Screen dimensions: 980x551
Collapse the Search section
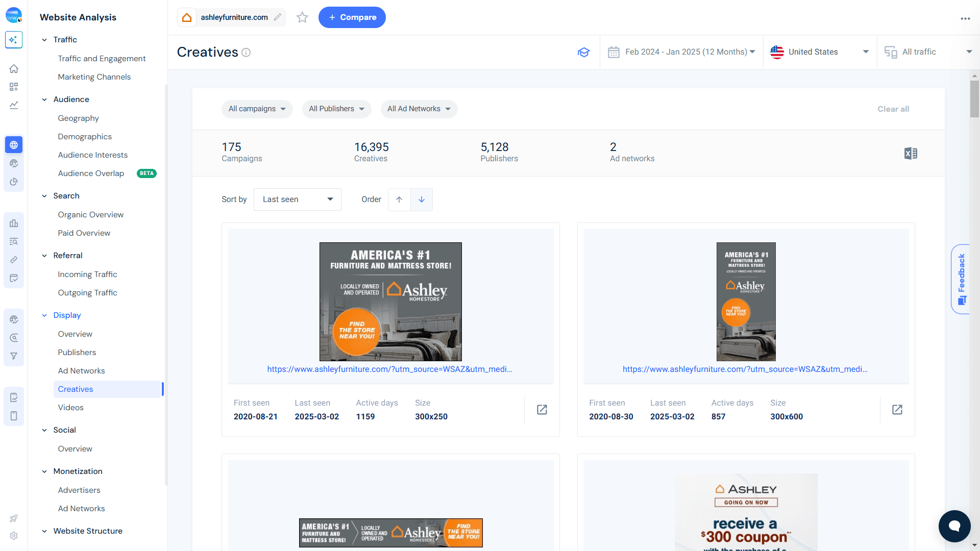[x=44, y=196]
